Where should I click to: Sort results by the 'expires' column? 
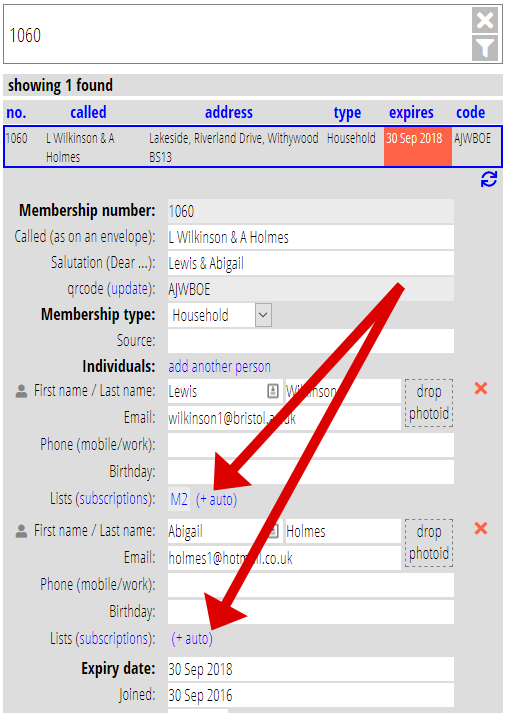411,112
